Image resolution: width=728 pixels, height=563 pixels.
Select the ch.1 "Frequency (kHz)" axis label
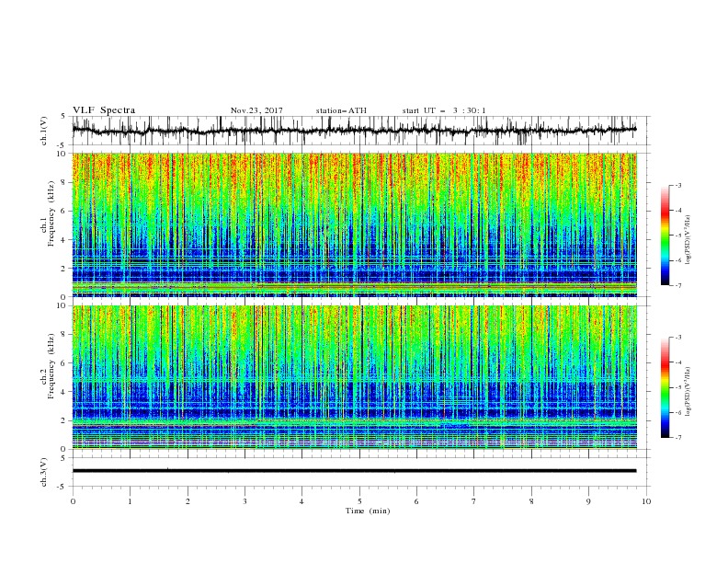point(51,213)
